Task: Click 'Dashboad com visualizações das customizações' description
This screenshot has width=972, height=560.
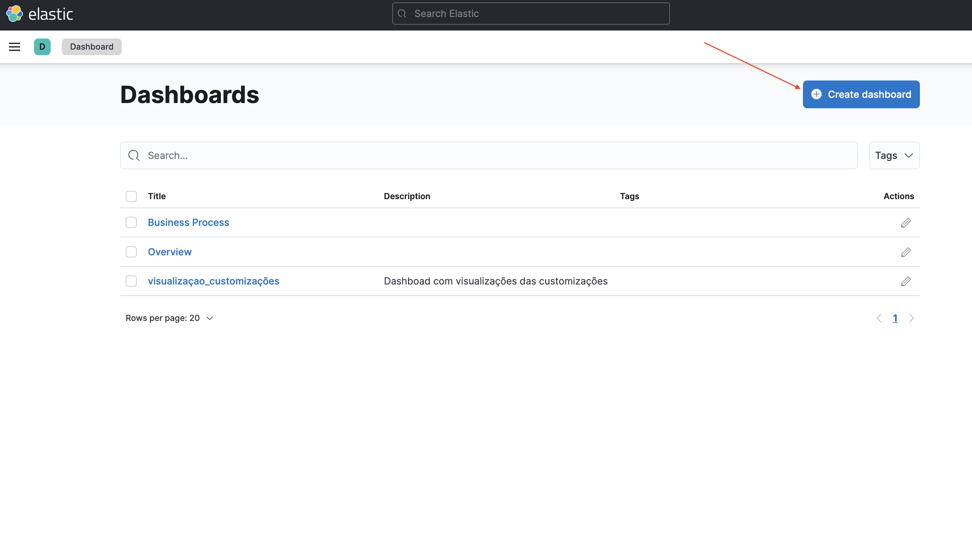Action: [496, 281]
